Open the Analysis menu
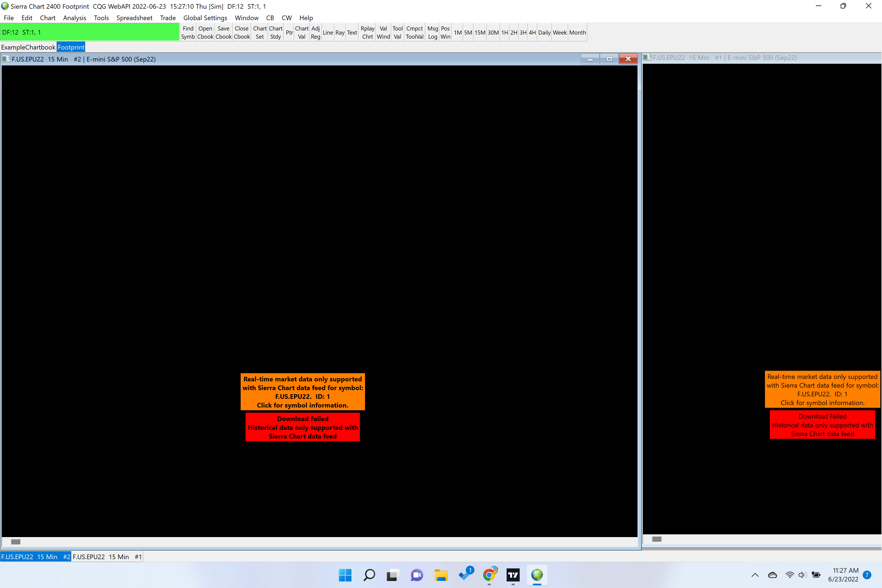This screenshot has width=882, height=588. 75,18
